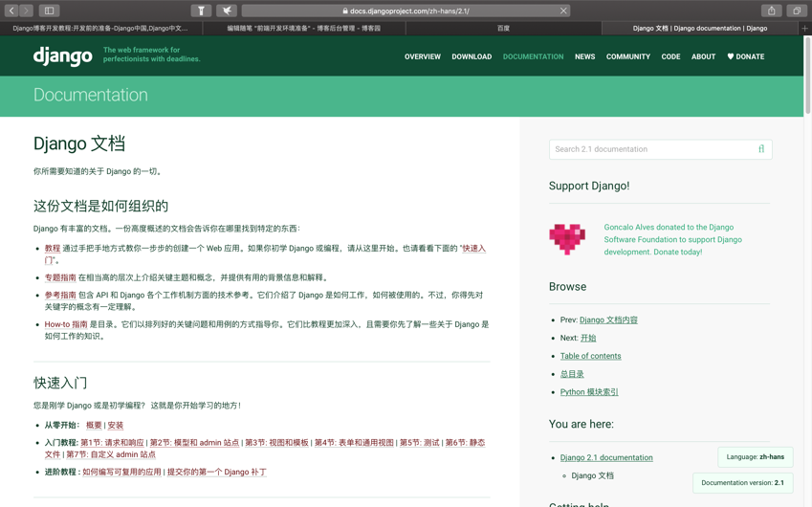Viewport: 812px width, 507px height.
Task: Click the page vertical scrollbar thumb
Action: tap(808, 76)
